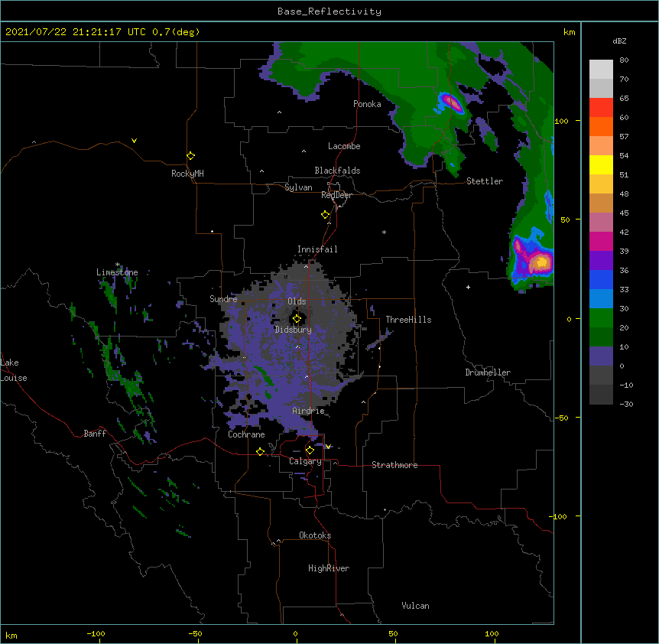Click the white asterisk above the Limestone label
659x644 pixels.
pos(117,265)
